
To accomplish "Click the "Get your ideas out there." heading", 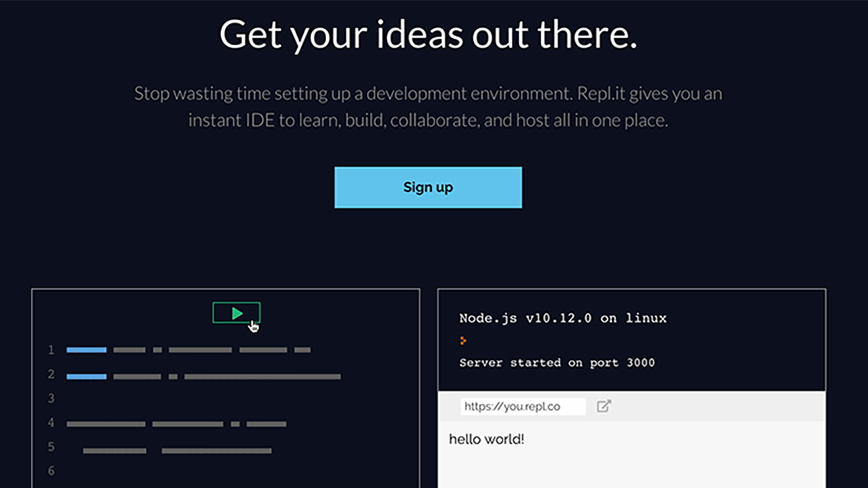I will [429, 35].
